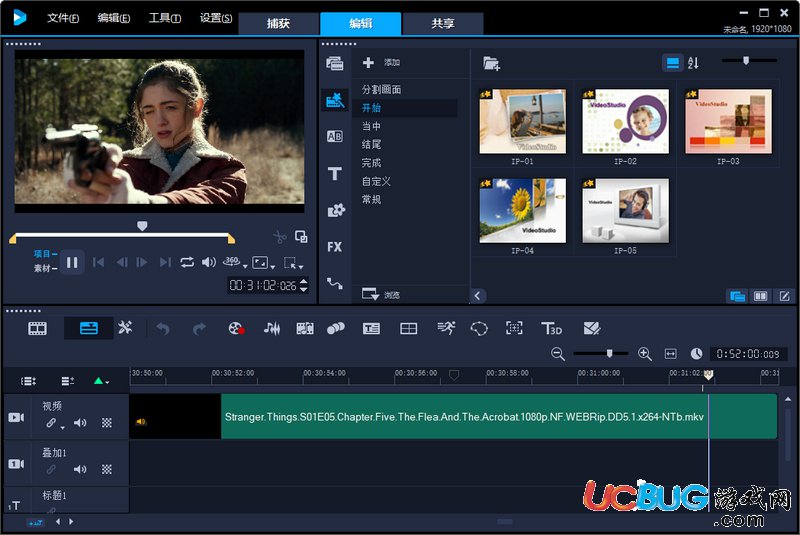This screenshot has width=800, height=535.
Task: Step to previous frame
Action: pos(121,262)
